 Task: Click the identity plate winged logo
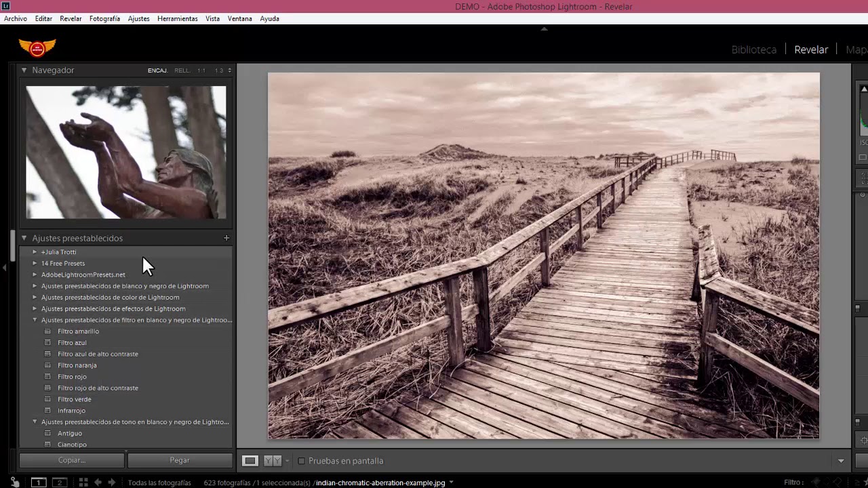[x=37, y=47]
